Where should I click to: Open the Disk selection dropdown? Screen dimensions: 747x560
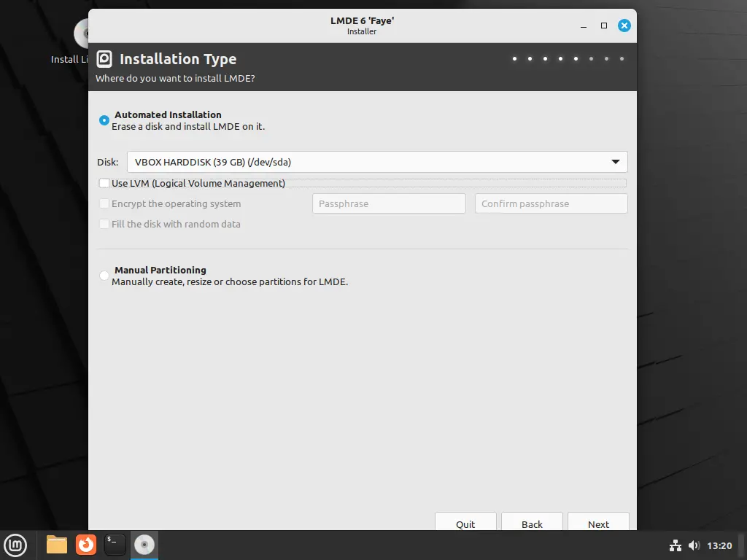[x=377, y=162]
